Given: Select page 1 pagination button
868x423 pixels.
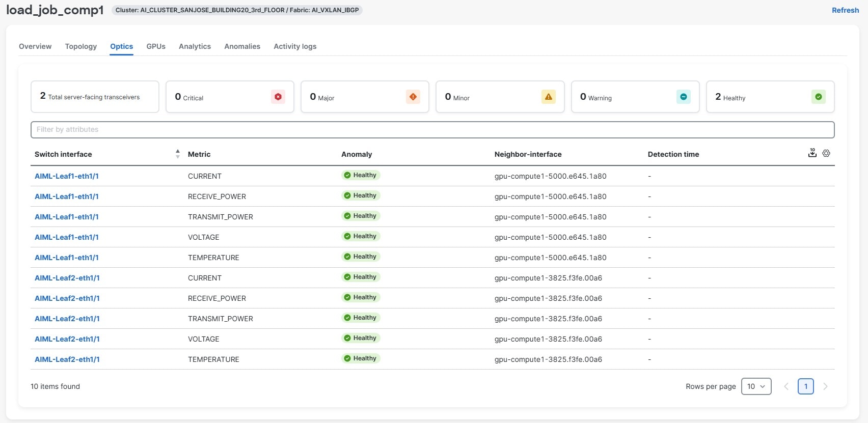Looking at the screenshot, I should coord(805,386).
